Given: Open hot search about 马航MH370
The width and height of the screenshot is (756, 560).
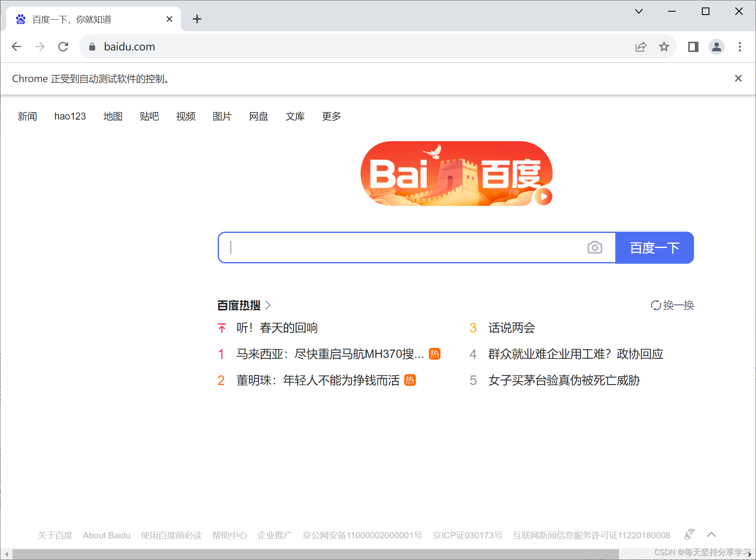Looking at the screenshot, I should 330,354.
